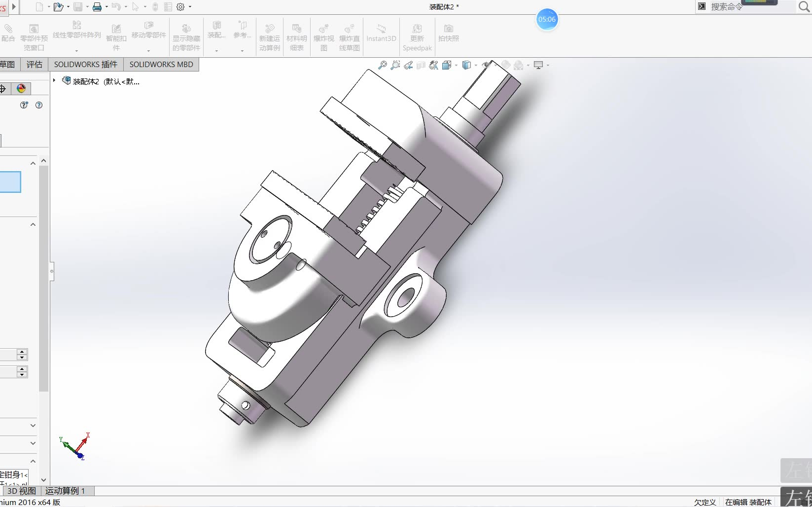Click the Print icon in Quick Access toolbar

pyautogui.click(x=97, y=6)
